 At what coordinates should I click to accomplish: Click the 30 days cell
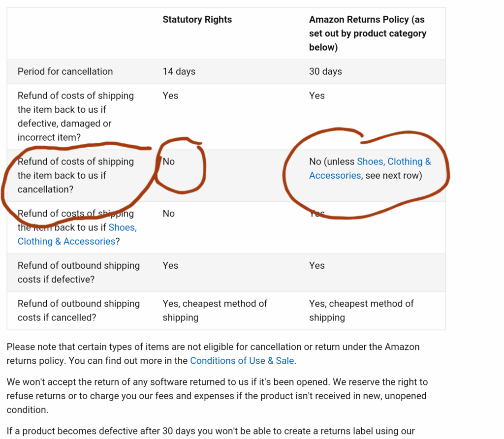(x=326, y=71)
